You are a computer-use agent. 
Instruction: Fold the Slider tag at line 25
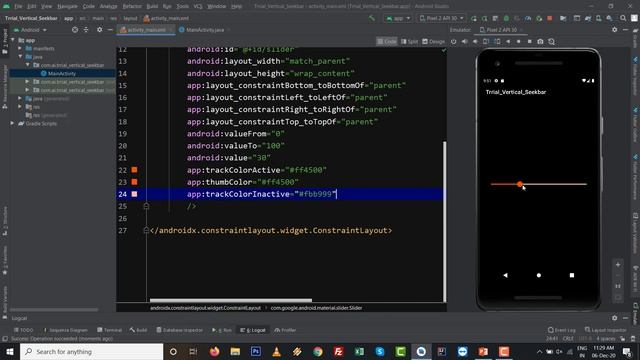click(x=146, y=206)
